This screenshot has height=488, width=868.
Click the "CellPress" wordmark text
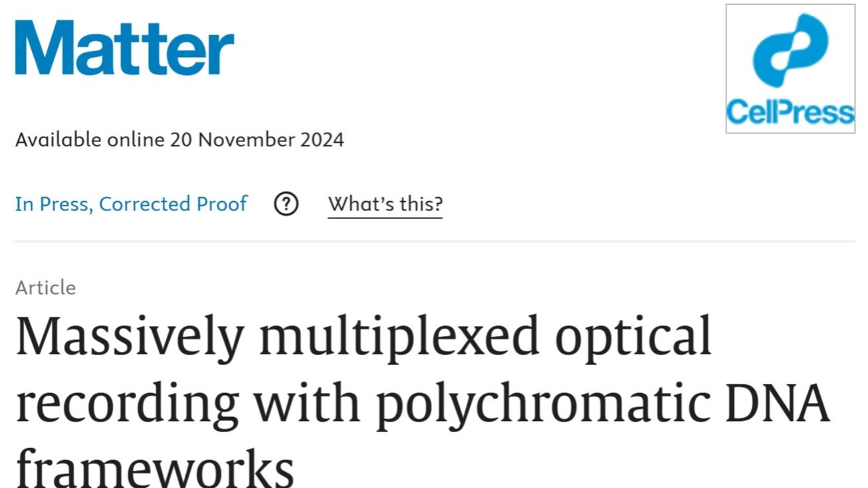[790, 111]
